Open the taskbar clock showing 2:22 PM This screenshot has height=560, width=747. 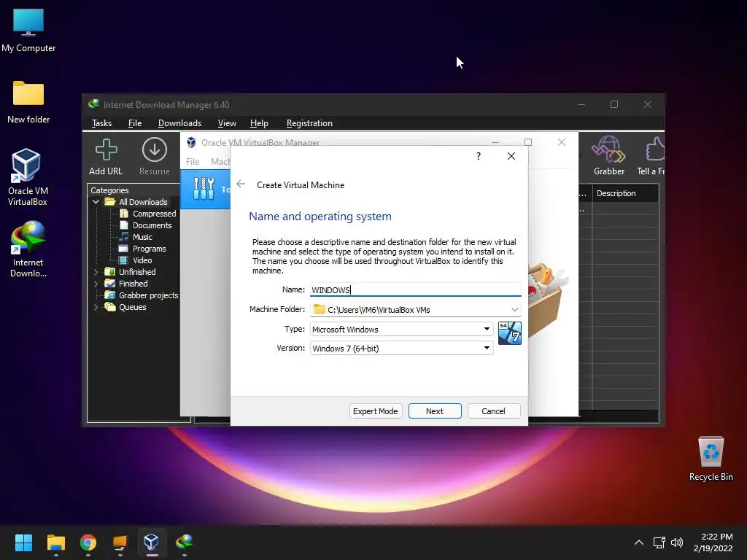click(713, 542)
